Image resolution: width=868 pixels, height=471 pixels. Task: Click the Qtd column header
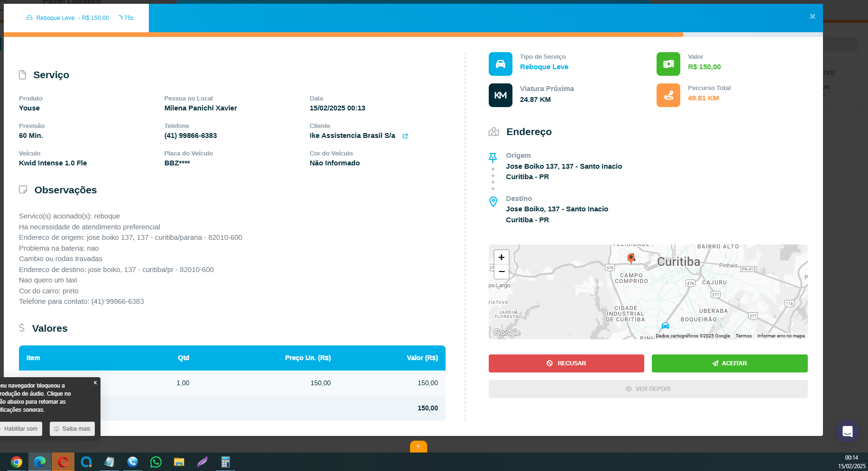point(183,358)
